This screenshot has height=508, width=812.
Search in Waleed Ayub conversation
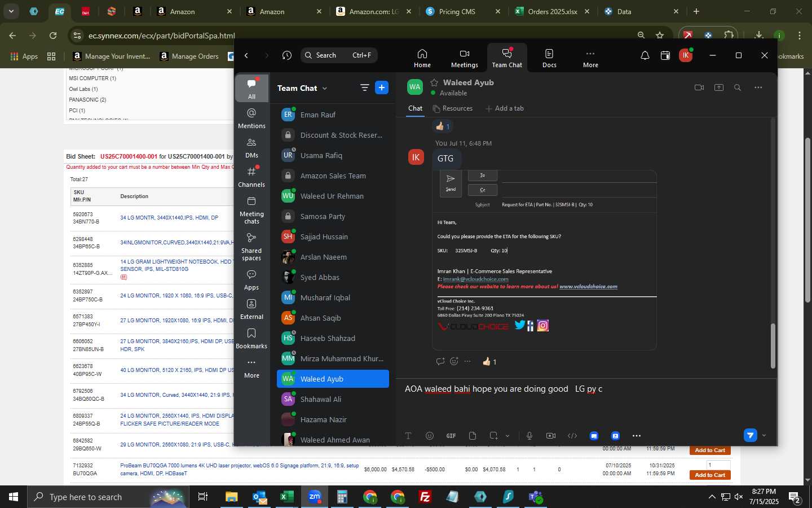click(738, 87)
